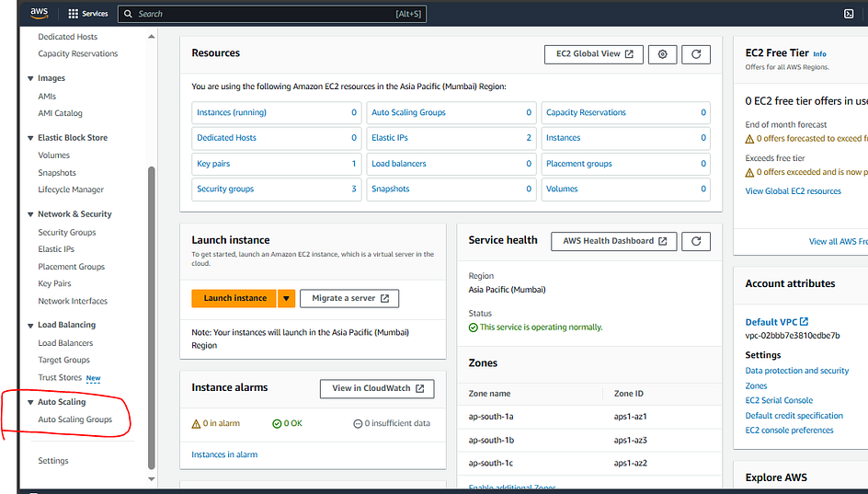
Task: Click Auto Scaling Groups resource link
Action: pos(408,112)
